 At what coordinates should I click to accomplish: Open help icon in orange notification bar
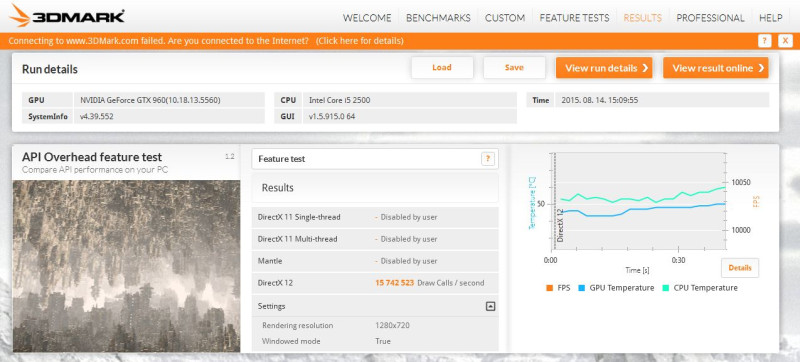(764, 41)
